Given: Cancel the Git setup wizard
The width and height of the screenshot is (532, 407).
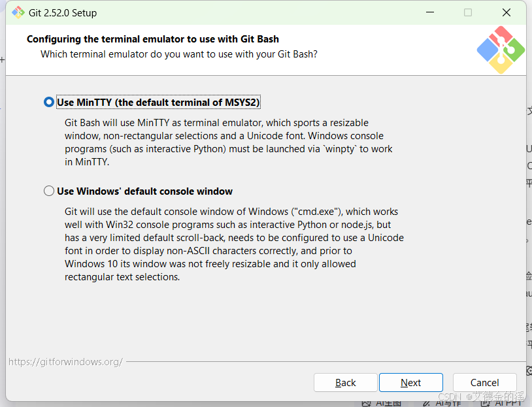Looking at the screenshot, I should pos(484,383).
